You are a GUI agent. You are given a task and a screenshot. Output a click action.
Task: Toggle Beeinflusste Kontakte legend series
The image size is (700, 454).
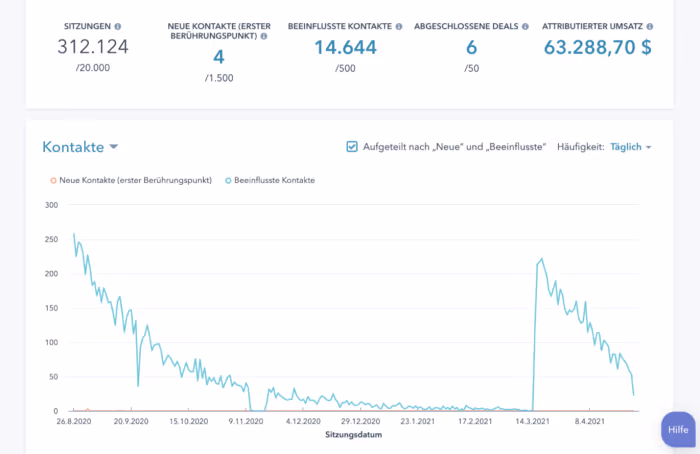point(270,180)
